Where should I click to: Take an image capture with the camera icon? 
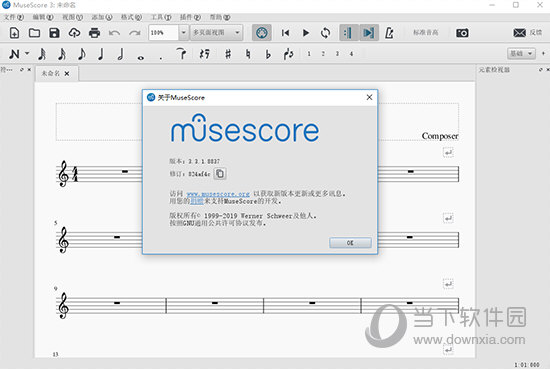click(462, 33)
